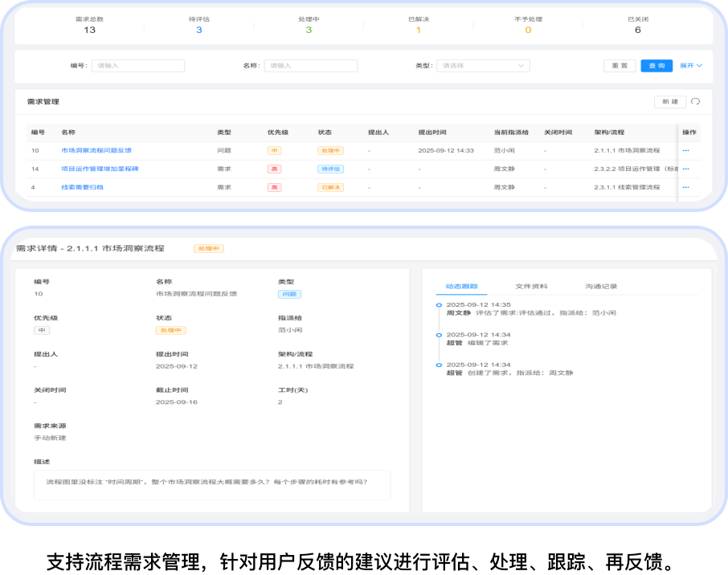Click the 编号 input field

click(137, 66)
